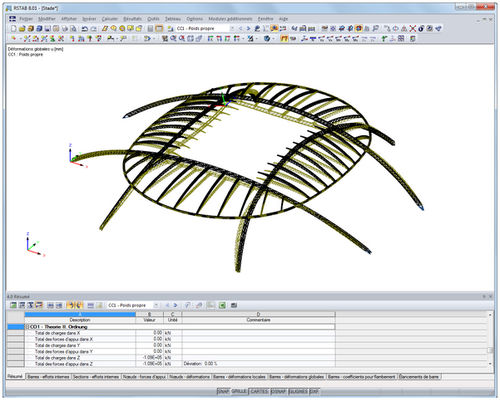Switch to Noeuds - déformations tab
Viewport: 500px width, 401px height.
189,377
